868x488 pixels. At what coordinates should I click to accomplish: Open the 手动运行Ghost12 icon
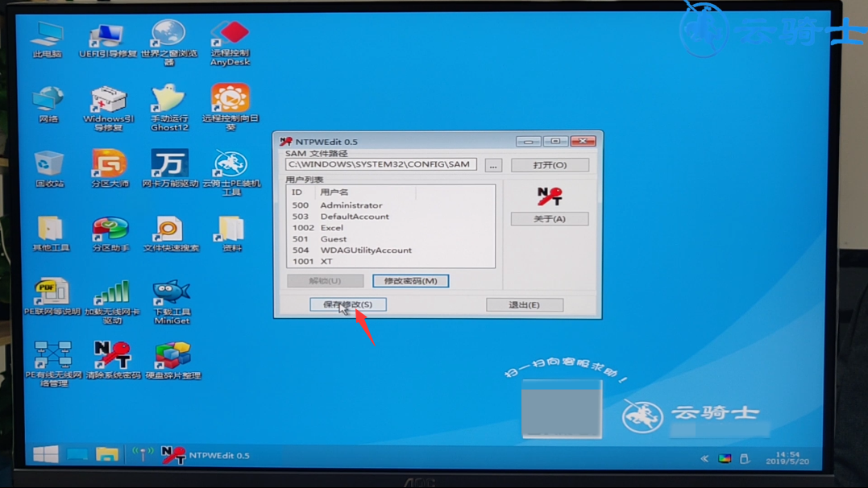tap(169, 105)
